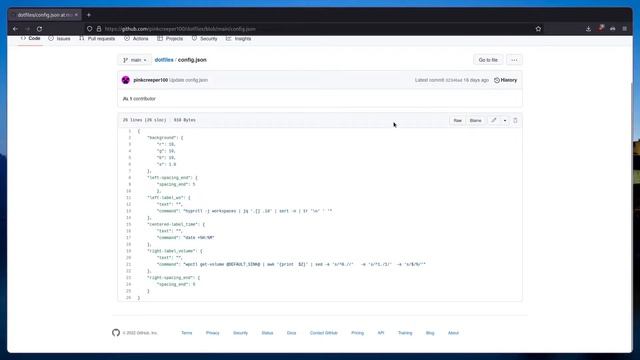640x360 pixels.
Task: Open the Blame view
Action: [476, 120]
